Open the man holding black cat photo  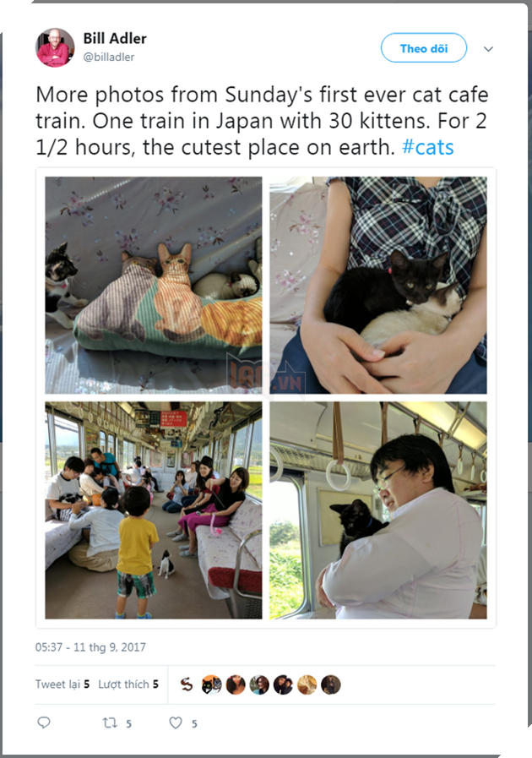tap(378, 510)
